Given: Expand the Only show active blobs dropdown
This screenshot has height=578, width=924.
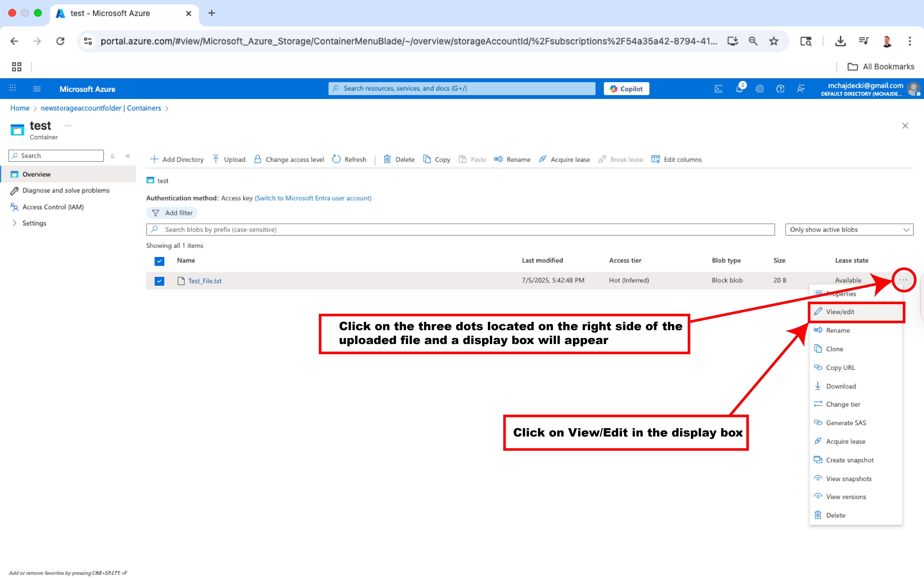Looking at the screenshot, I should [849, 230].
